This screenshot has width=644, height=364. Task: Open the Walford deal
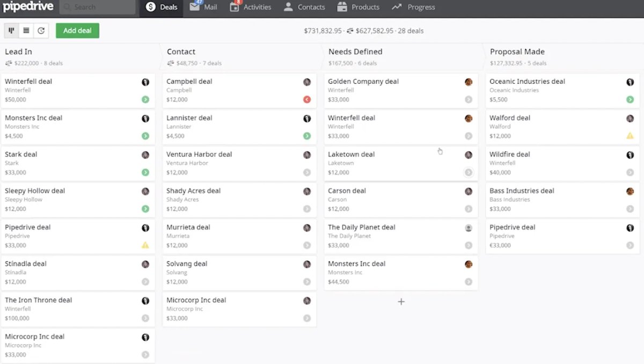pyautogui.click(x=562, y=127)
